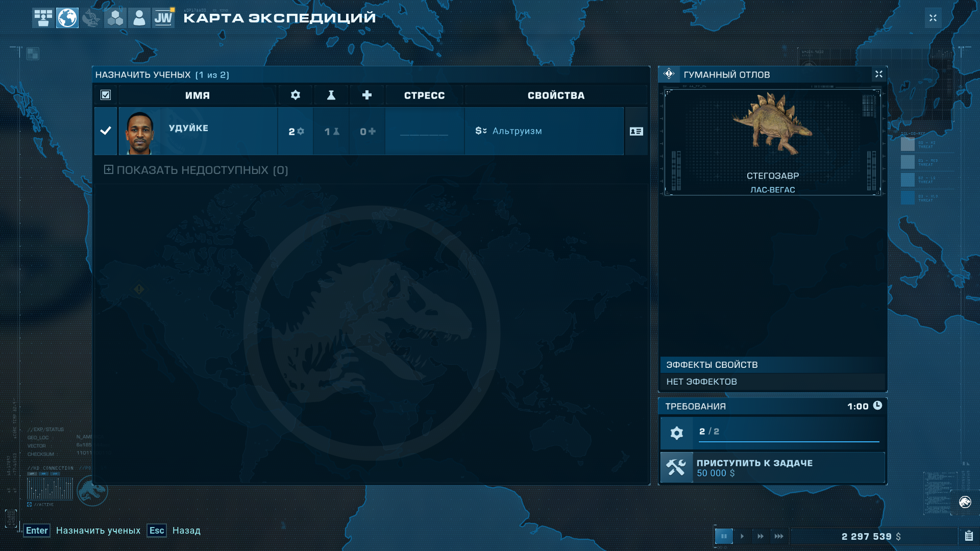Click the salary trait icon beside Альтруизм
This screenshot has height=551, width=980.
pyautogui.click(x=481, y=131)
